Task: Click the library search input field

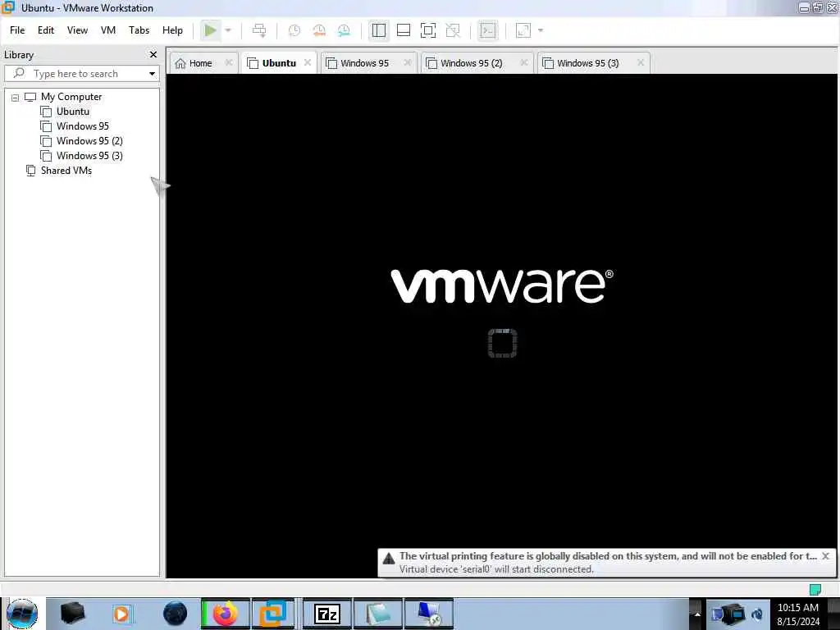Action: point(80,73)
